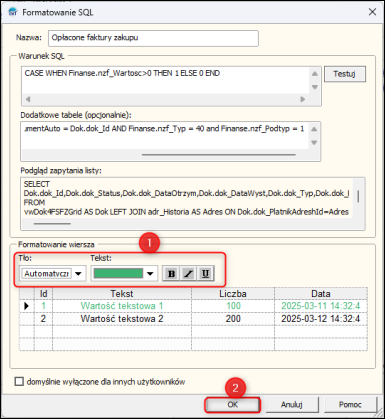Image resolution: width=385 pixels, height=419 pixels.
Task: Select date cell 2025-03-12 14:32:4
Action: [321, 319]
